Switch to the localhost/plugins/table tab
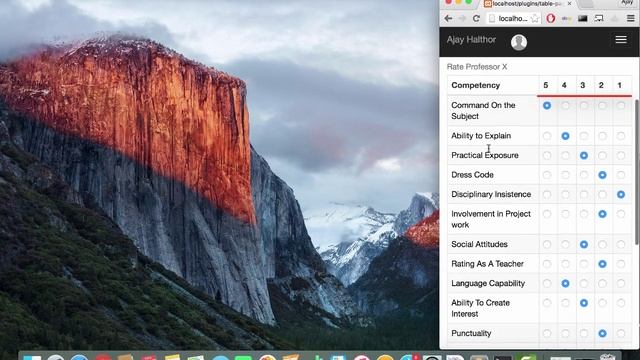Image resolution: width=640 pixels, height=360 pixels. click(527, 3)
